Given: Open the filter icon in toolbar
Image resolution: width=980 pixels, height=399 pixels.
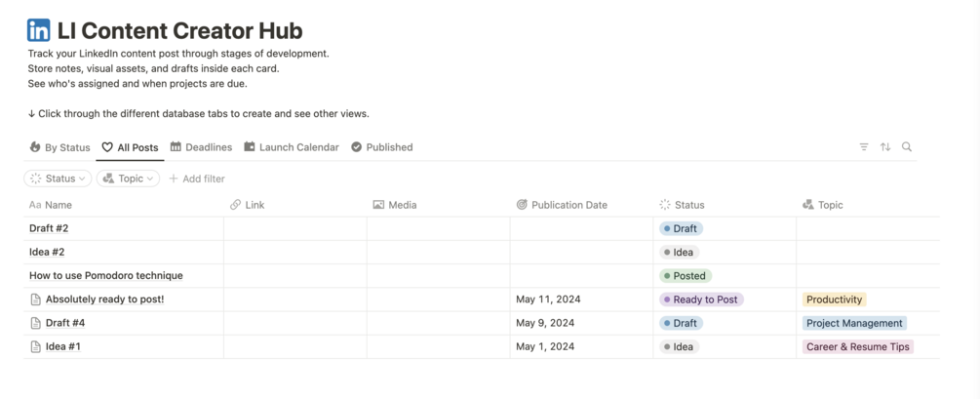Looking at the screenshot, I should coord(864,147).
